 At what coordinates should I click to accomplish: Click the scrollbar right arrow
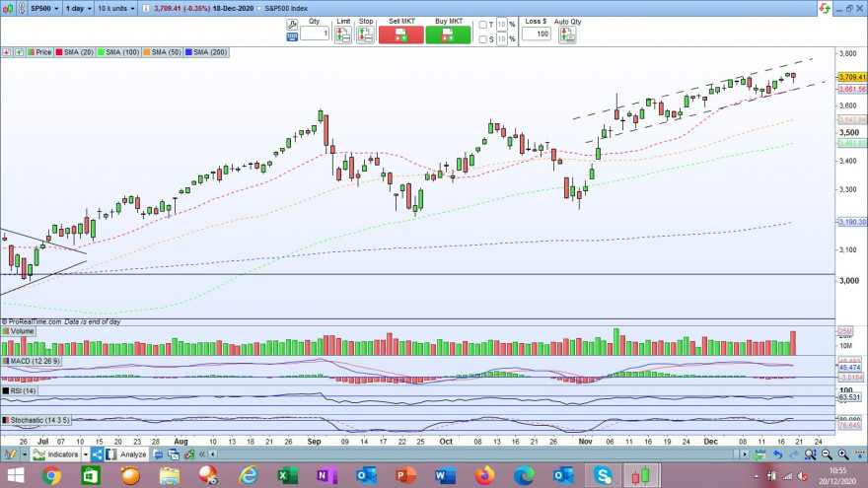point(745,454)
